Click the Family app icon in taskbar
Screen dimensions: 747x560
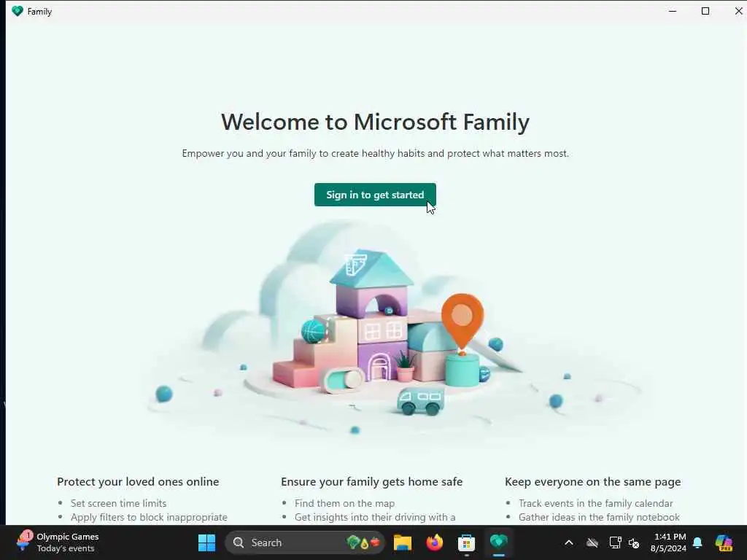coord(498,542)
